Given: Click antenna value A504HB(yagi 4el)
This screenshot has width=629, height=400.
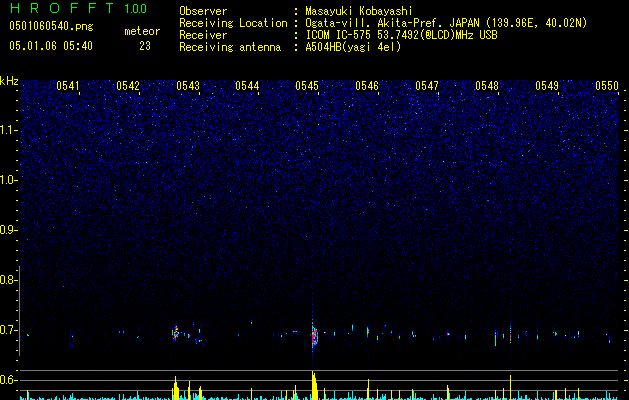Looking at the screenshot, I should [x=353, y=47].
